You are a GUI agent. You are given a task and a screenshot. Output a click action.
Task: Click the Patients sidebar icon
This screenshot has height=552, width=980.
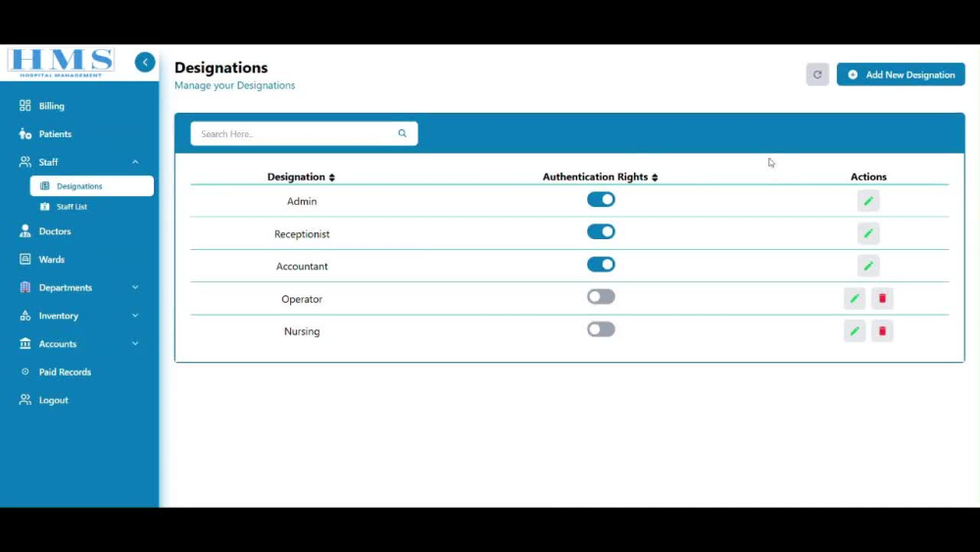tap(25, 133)
